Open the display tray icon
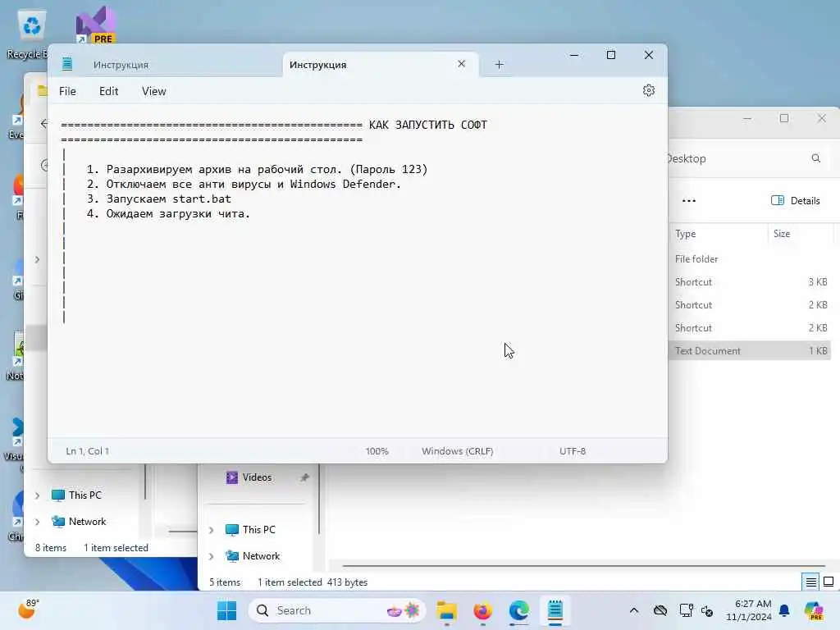The height and width of the screenshot is (630, 840). click(x=686, y=610)
